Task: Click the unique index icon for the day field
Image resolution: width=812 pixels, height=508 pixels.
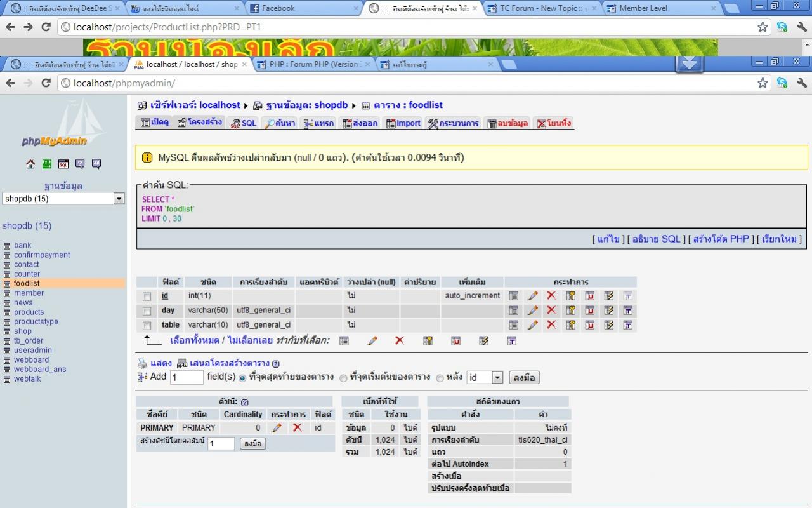Action: [x=590, y=311]
